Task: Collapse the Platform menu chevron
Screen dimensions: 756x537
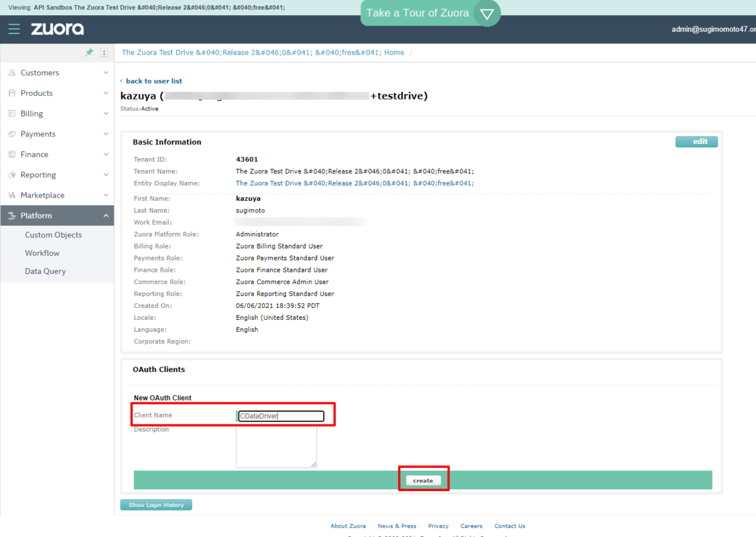Action: coord(106,215)
